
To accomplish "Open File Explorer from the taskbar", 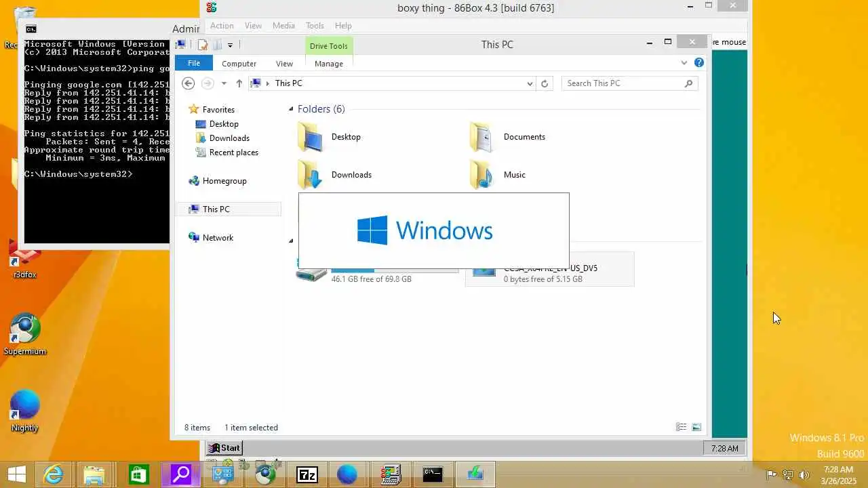I will (95, 474).
